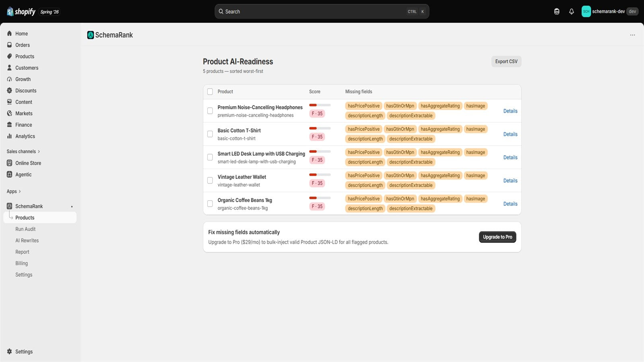Open the Home icon in sidebar

point(9,33)
